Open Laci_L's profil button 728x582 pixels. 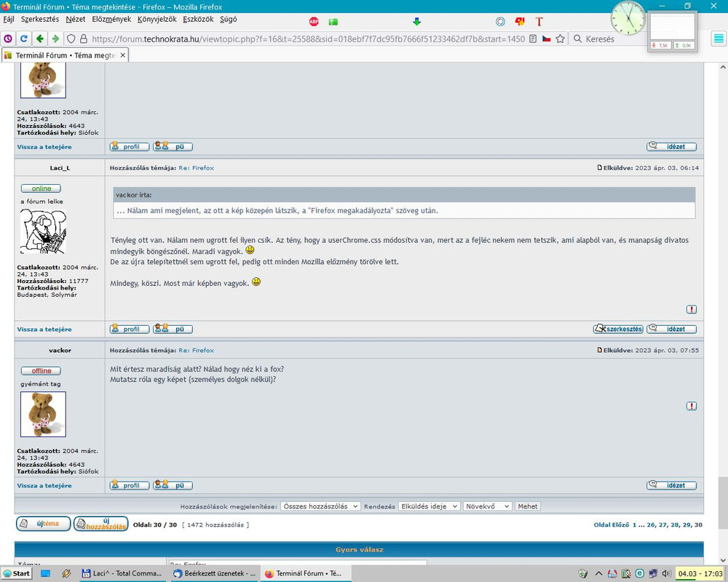pyautogui.click(x=130, y=329)
